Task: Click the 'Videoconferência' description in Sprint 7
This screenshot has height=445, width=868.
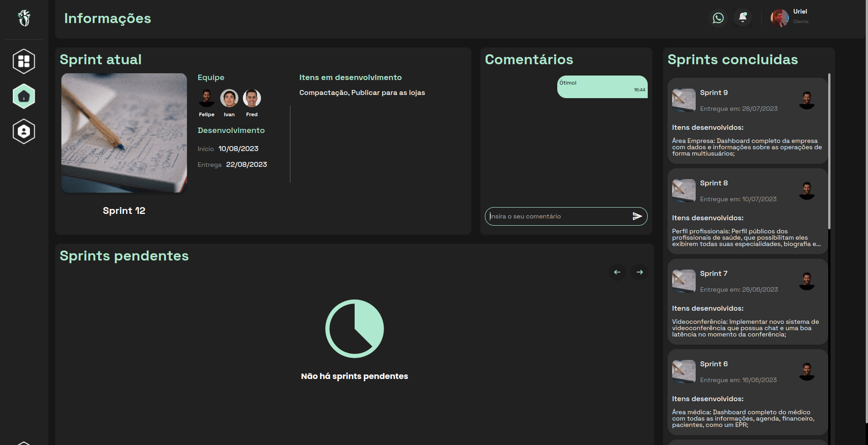Action: coord(745,328)
